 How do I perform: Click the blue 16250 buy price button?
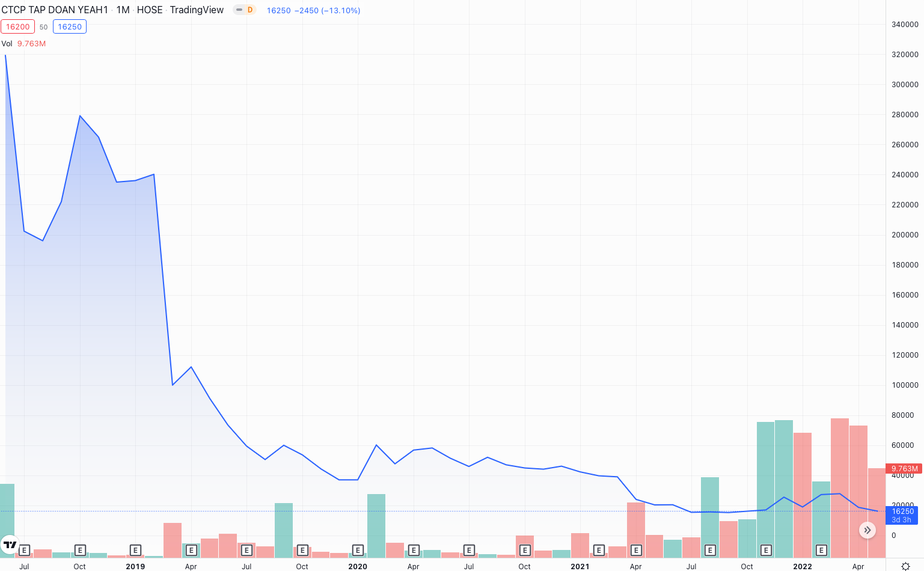click(70, 26)
